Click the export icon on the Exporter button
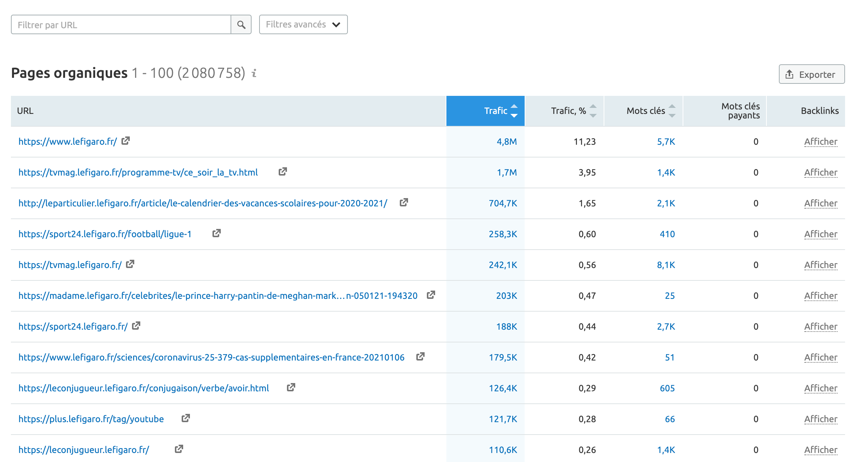Viewport: 868px width, 462px height. tap(790, 74)
